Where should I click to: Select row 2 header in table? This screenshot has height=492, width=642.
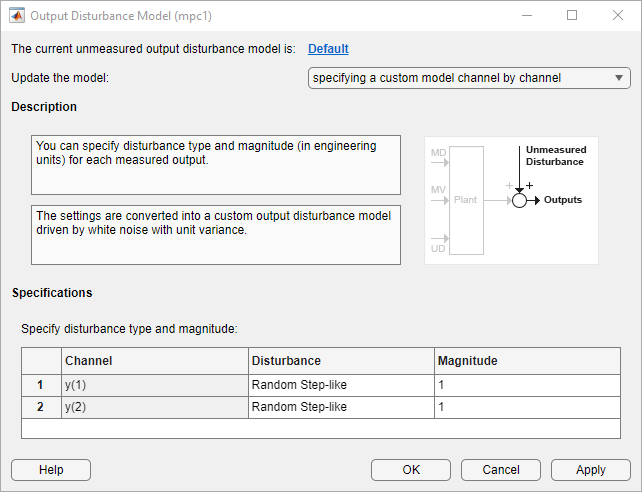(x=41, y=407)
